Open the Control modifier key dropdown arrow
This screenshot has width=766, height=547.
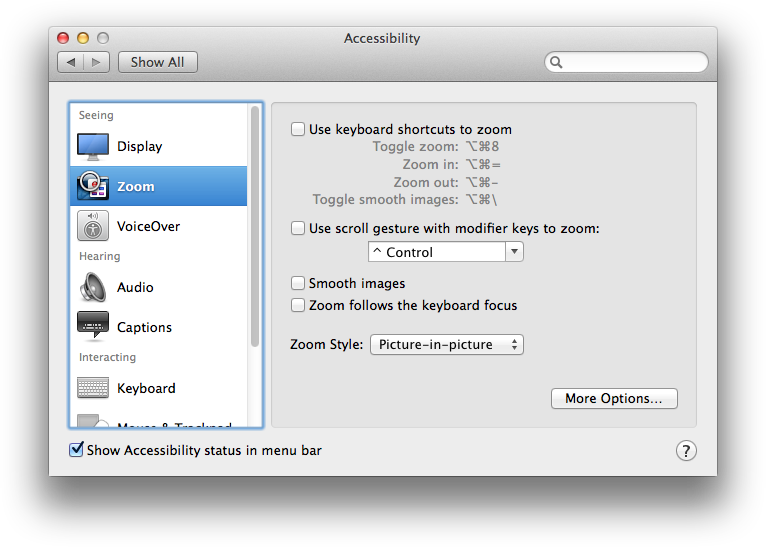click(x=514, y=252)
